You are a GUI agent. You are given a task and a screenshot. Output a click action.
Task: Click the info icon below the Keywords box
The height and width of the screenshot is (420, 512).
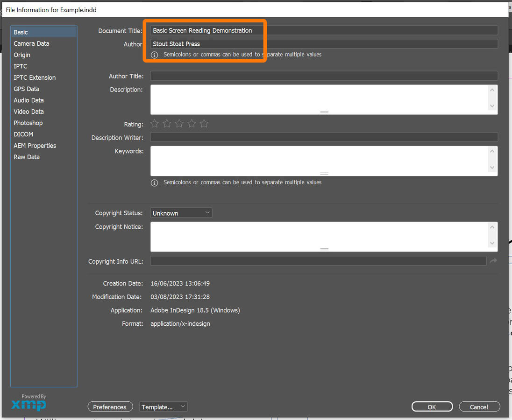point(154,182)
